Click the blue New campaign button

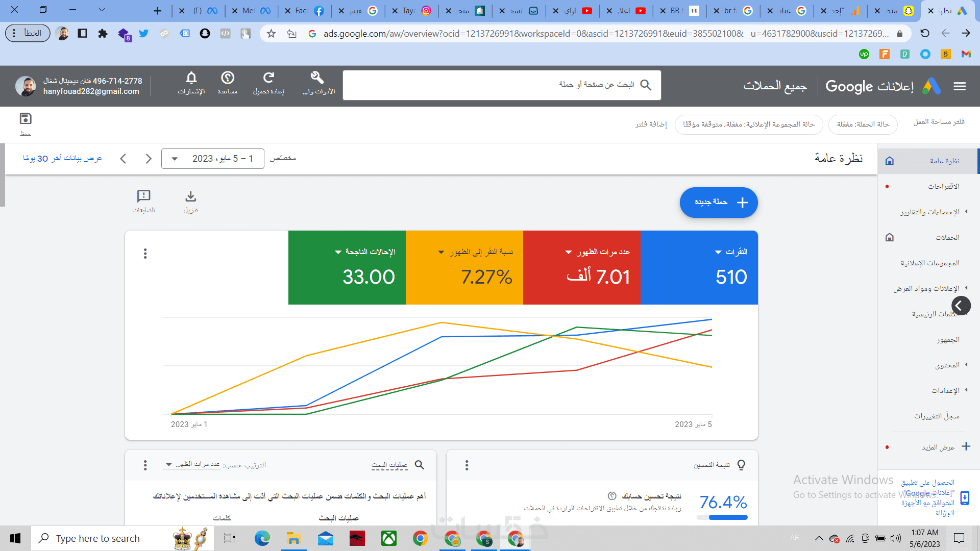pyautogui.click(x=718, y=203)
